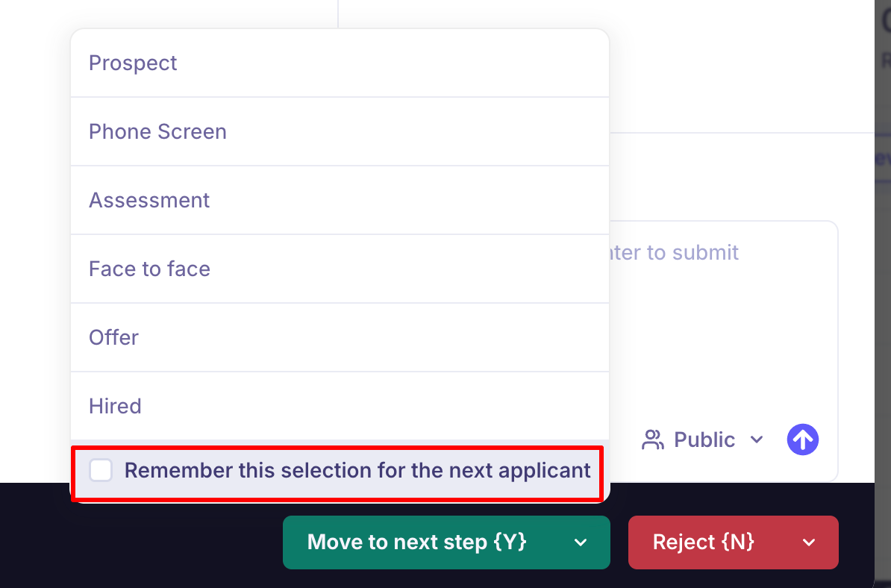Viewport: 891px width, 588px height.
Task: Open the Public visibility dropdown
Action: 704,440
